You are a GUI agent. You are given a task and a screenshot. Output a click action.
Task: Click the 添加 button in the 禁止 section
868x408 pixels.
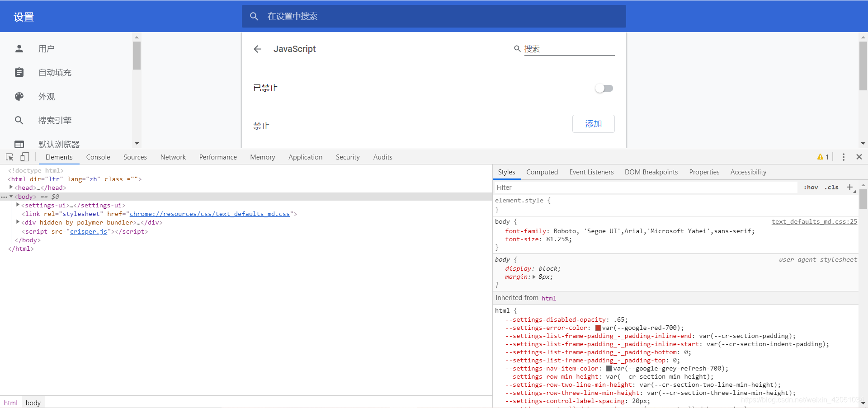[593, 124]
